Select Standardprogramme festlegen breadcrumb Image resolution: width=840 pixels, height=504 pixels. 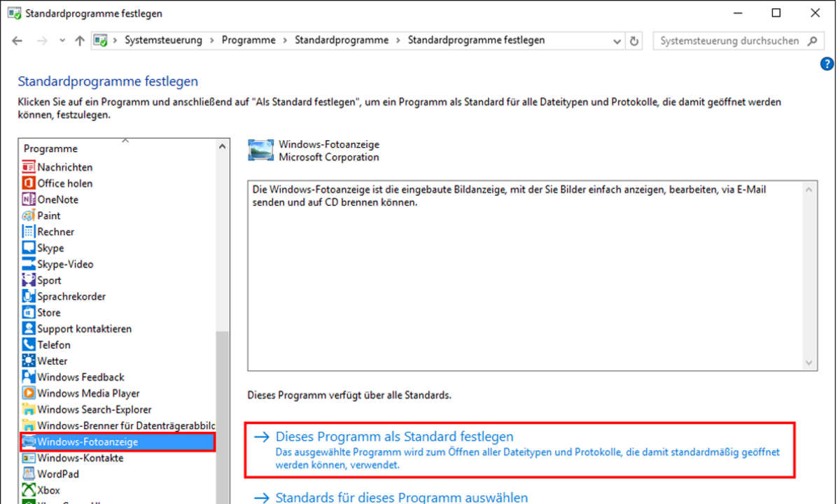click(x=476, y=41)
